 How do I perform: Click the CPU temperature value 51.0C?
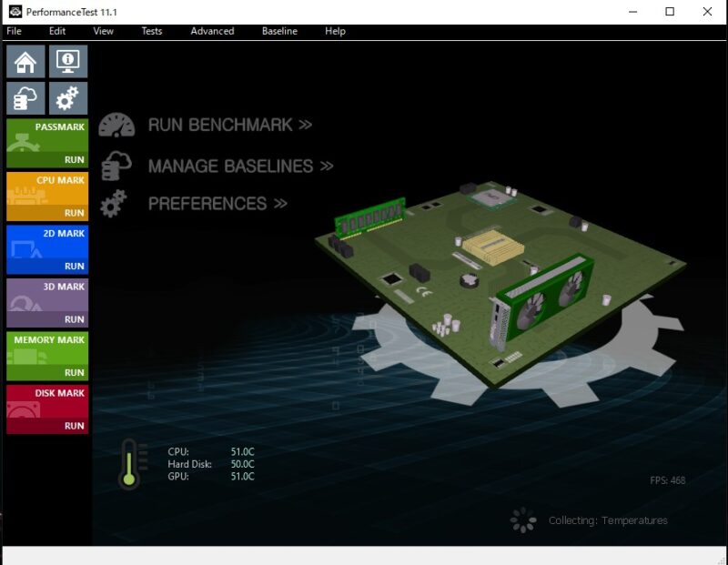243,451
